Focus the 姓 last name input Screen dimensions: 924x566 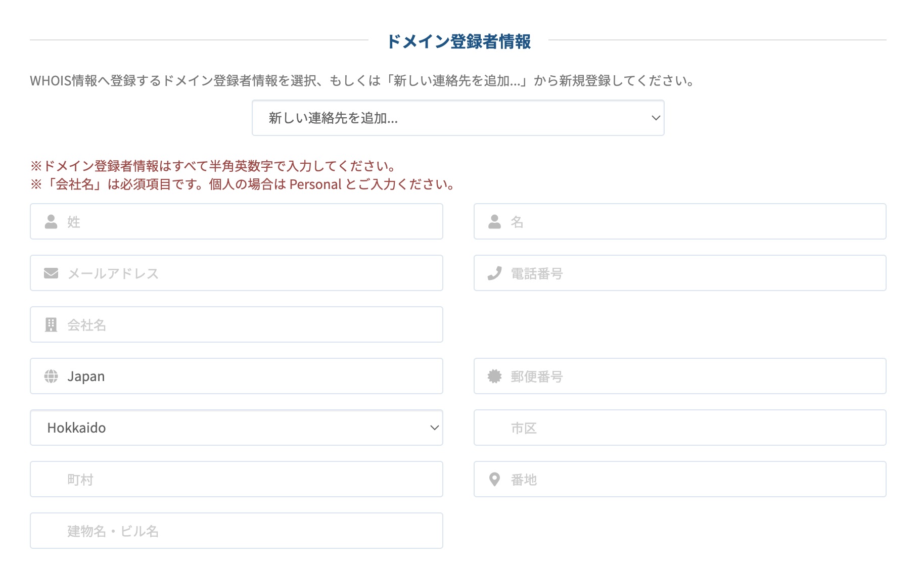(x=237, y=221)
